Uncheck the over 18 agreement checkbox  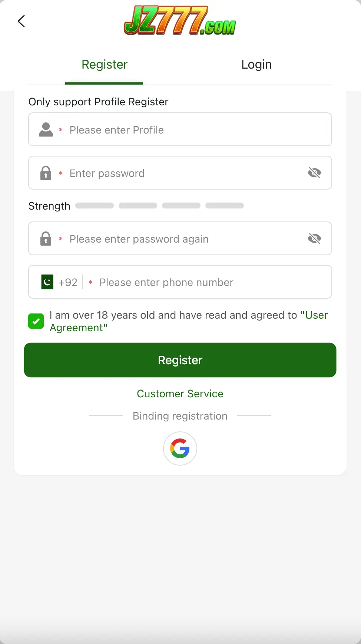(x=36, y=321)
